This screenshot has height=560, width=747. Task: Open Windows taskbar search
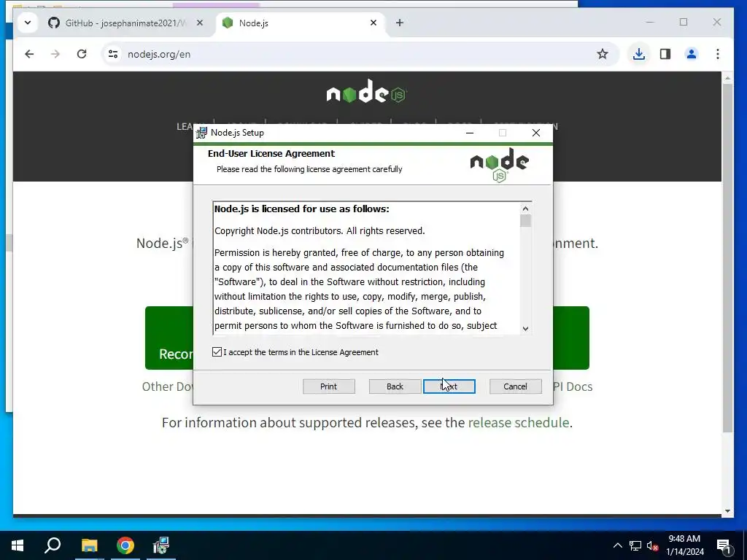53,545
